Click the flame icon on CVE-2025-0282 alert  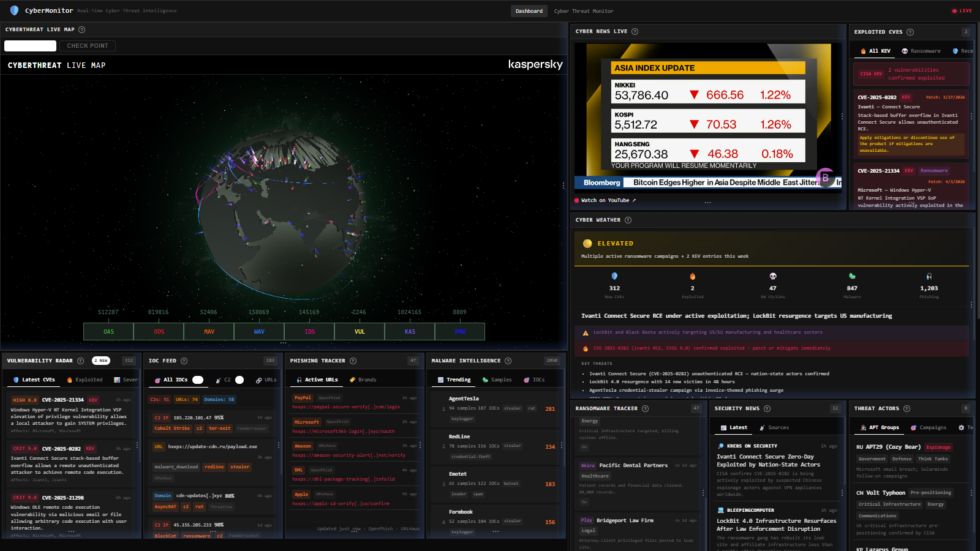point(586,348)
